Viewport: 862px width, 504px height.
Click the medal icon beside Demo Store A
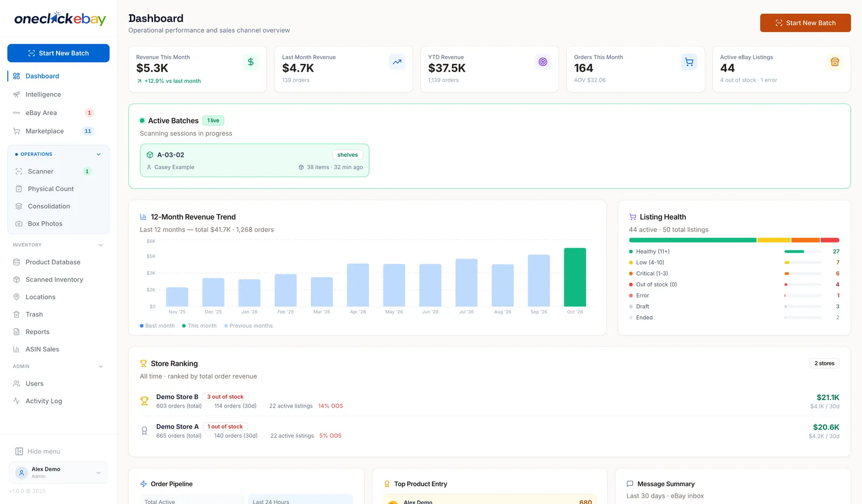(x=144, y=431)
